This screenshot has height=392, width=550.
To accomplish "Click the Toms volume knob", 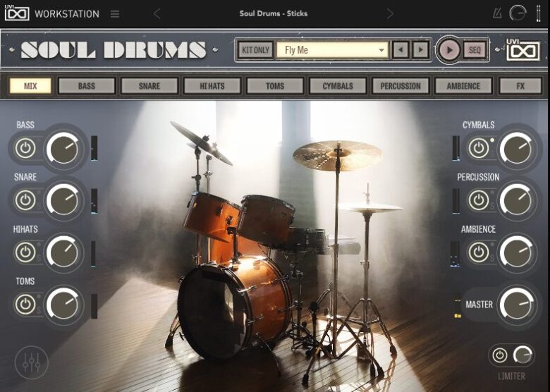I will pyautogui.click(x=63, y=304).
